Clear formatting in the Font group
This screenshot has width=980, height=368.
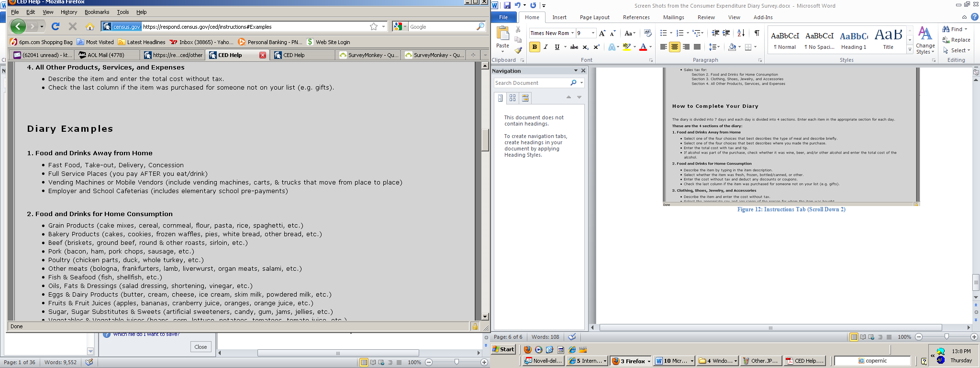tap(648, 33)
